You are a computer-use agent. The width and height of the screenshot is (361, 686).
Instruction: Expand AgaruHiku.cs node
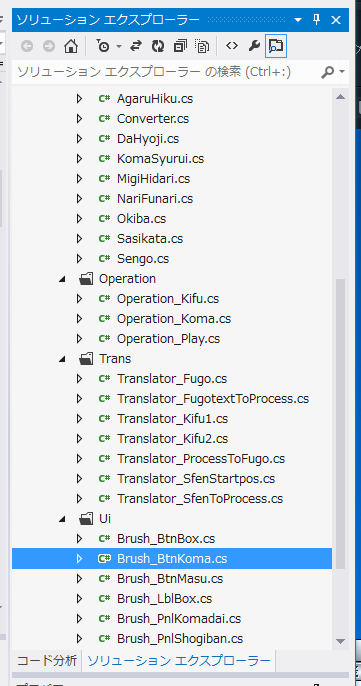pyautogui.click(x=79, y=99)
